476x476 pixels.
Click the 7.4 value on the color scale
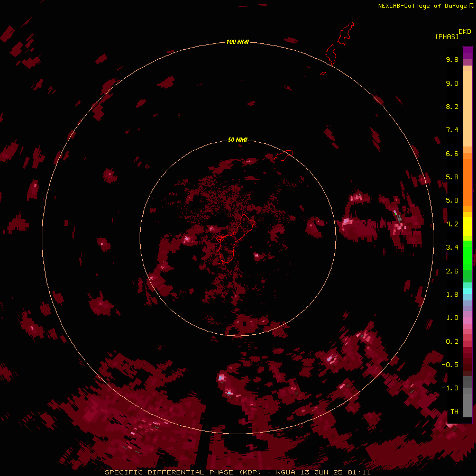(x=452, y=130)
